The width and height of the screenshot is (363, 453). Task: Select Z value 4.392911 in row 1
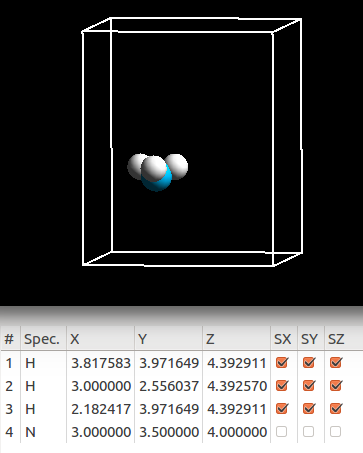237,363
